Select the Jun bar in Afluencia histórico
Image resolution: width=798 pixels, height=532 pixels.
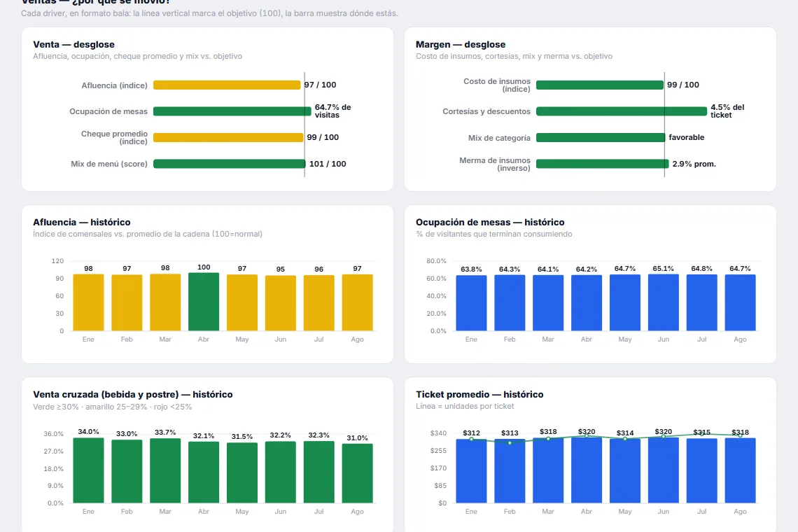point(281,303)
